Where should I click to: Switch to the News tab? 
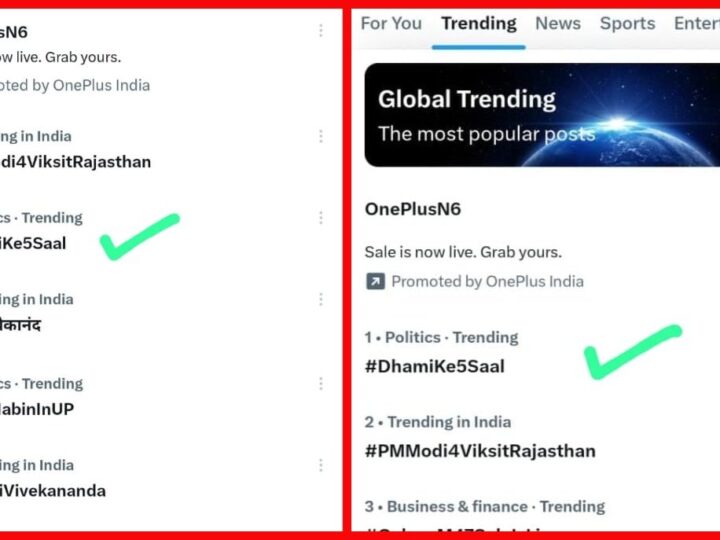click(558, 23)
